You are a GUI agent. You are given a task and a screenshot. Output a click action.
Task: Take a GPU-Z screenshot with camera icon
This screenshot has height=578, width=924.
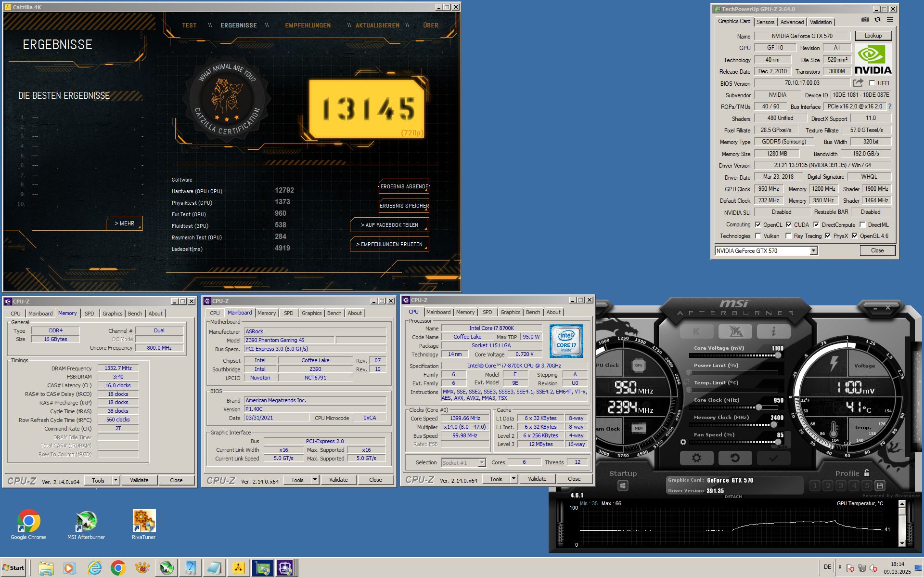coord(865,20)
